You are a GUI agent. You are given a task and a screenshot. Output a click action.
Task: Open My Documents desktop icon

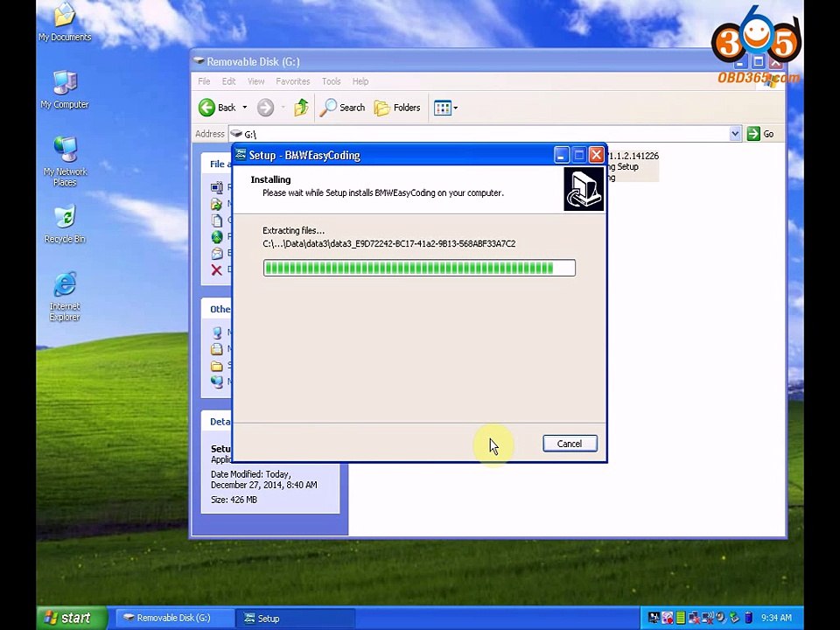[x=65, y=23]
